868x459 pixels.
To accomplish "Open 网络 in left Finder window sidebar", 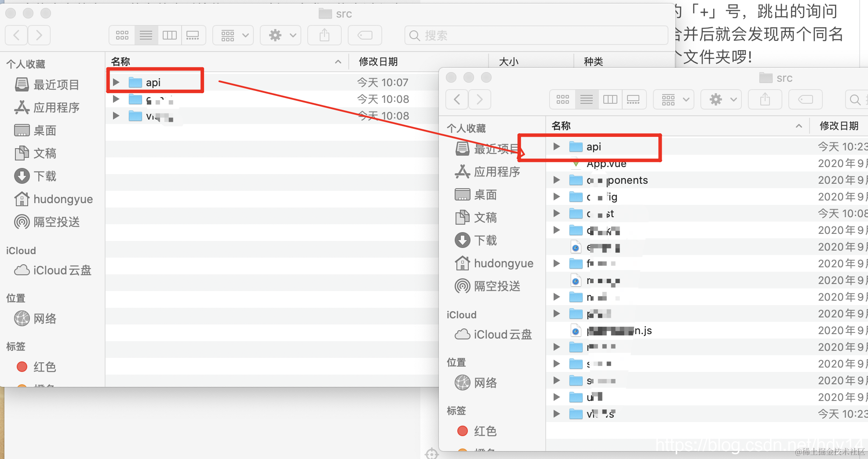I will [x=36, y=318].
